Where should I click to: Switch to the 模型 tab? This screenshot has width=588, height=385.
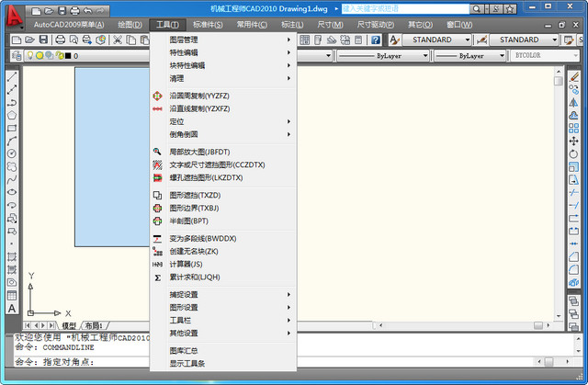[69, 325]
